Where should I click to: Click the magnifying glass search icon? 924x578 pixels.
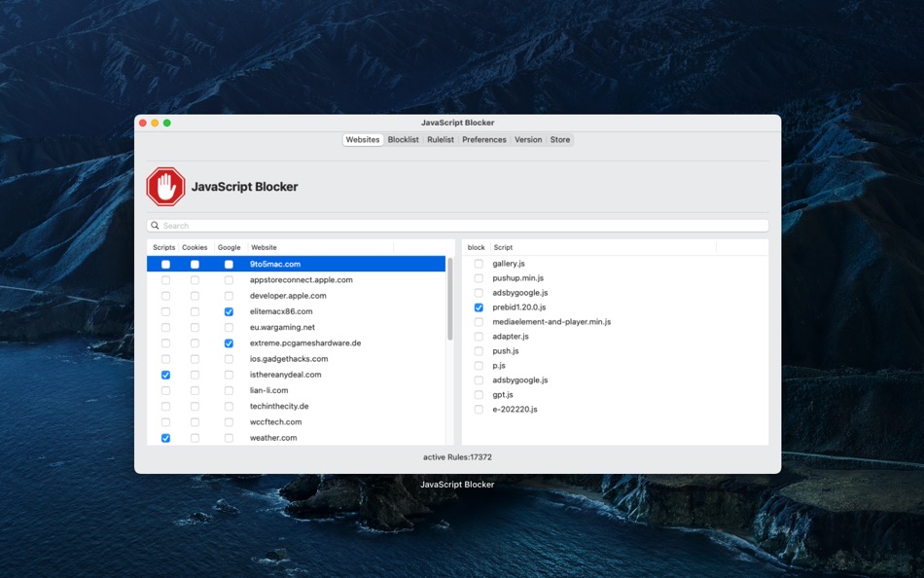click(155, 226)
